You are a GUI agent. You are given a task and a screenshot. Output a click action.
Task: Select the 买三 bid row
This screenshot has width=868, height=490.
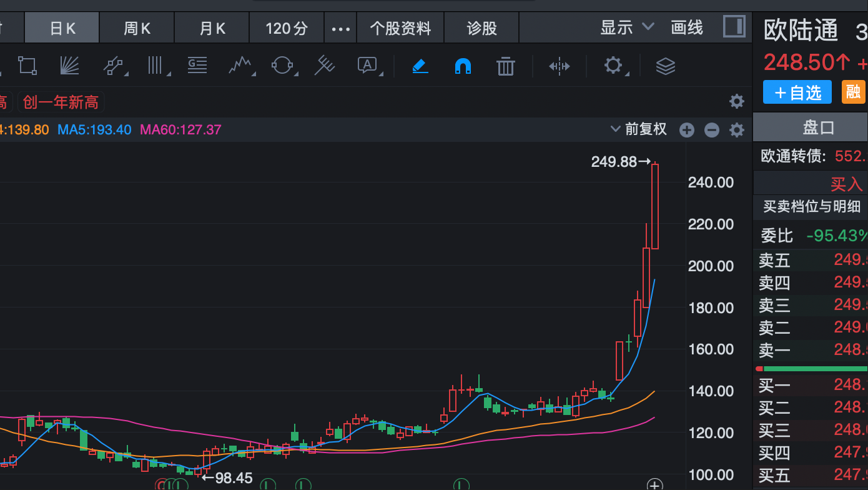coord(811,430)
